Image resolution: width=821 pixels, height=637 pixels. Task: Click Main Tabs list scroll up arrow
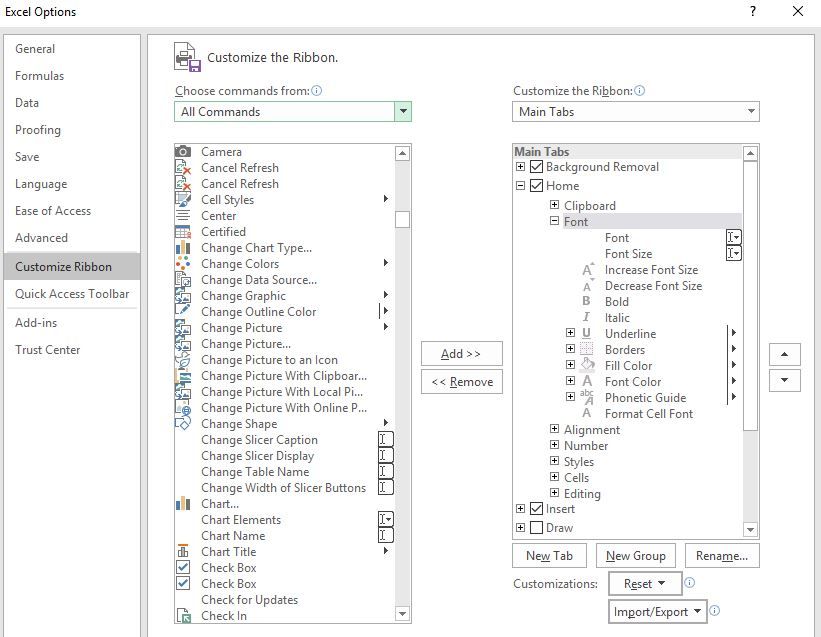coord(750,153)
